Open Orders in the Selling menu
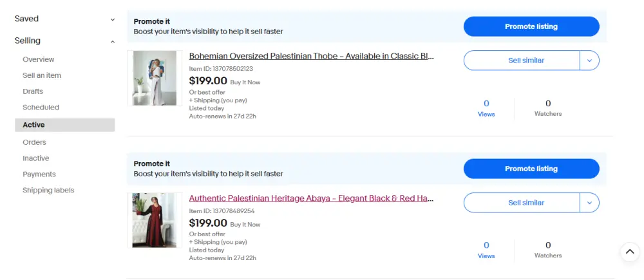Image resolution: width=644 pixels, height=280 pixels. [x=34, y=142]
